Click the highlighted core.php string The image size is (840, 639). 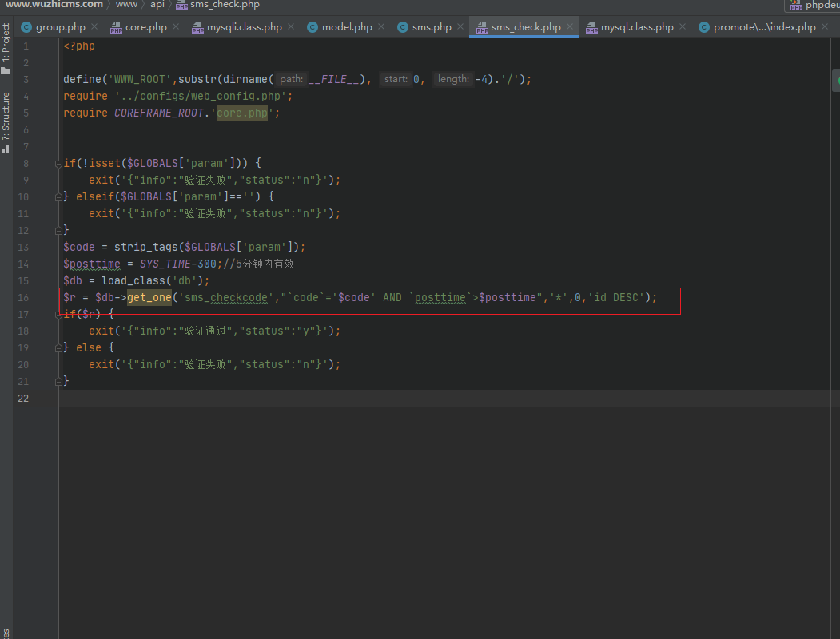(241, 113)
